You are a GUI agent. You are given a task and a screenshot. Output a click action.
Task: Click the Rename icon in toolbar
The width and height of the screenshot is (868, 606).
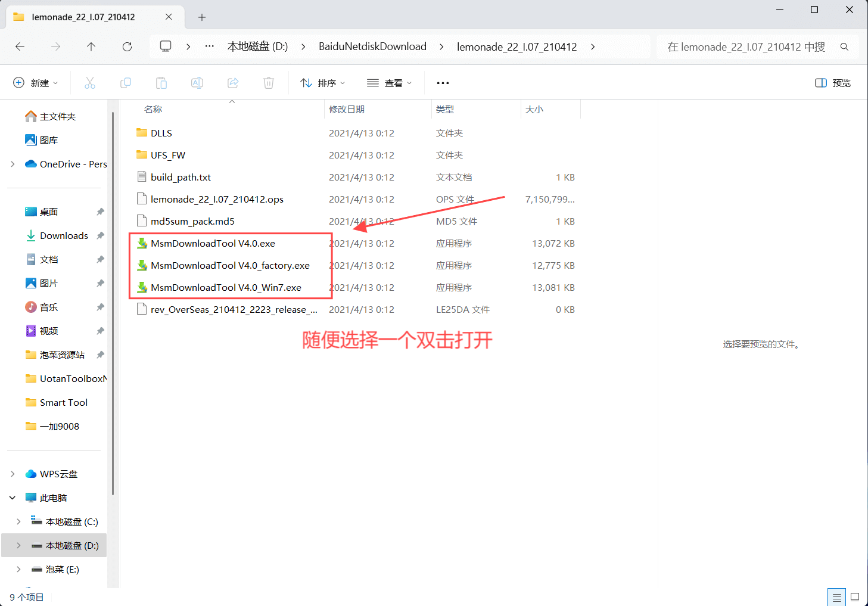click(197, 83)
